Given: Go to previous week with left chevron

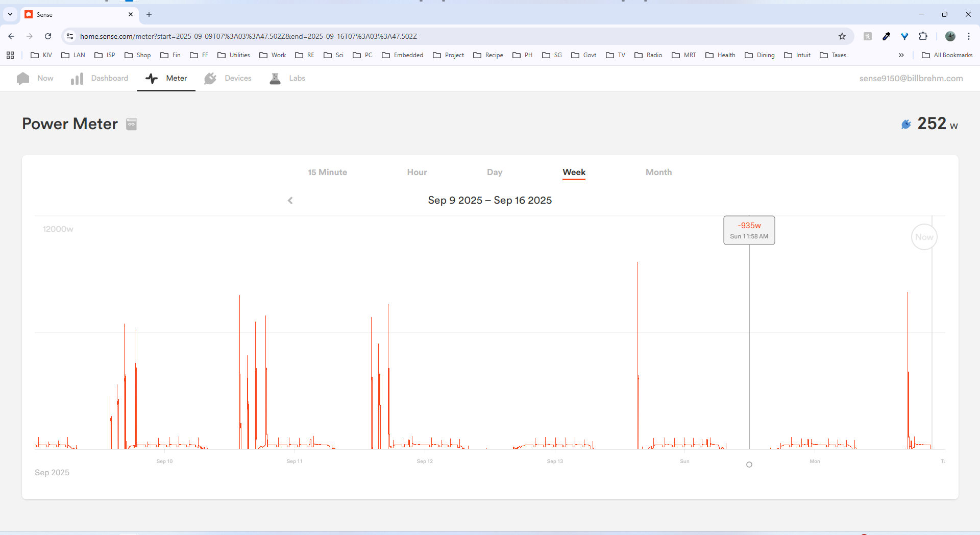Looking at the screenshot, I should (290, 201).
